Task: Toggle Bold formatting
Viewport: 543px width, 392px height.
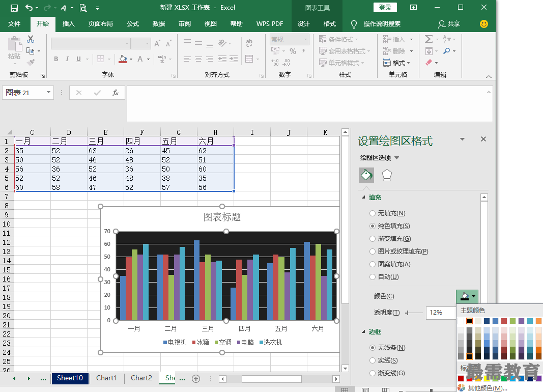Action: (56, 59)
